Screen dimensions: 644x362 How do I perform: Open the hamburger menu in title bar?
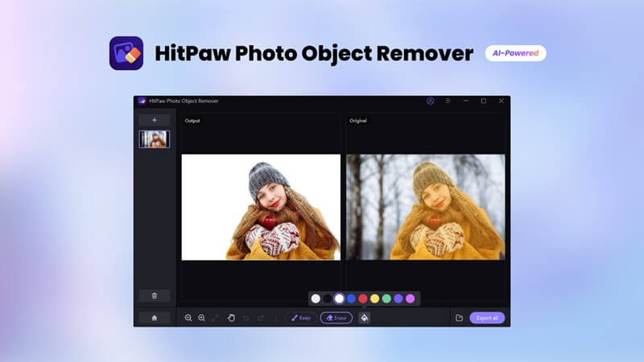coord(448,101)
